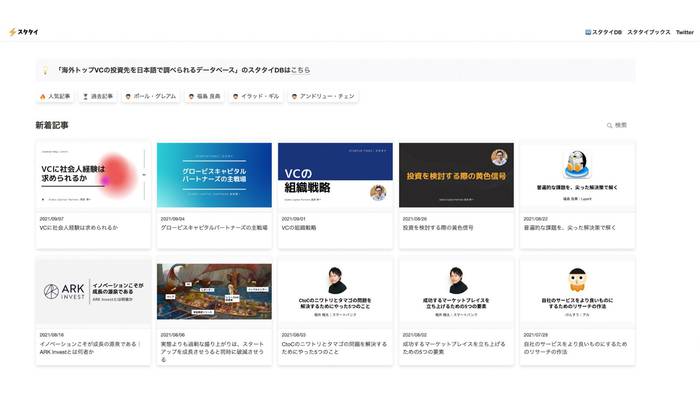
Task: Click the owl character avatar card
Action: pyautogui.click(x=577, y=280)
